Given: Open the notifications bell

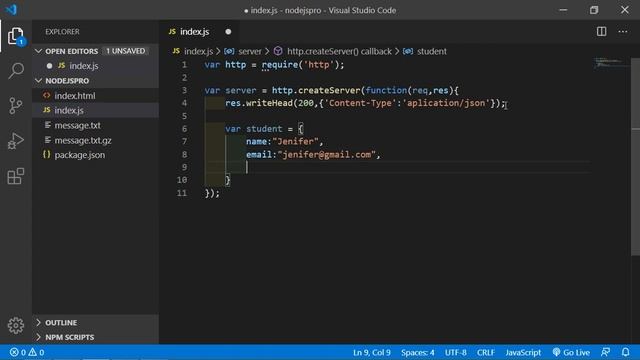Looking at the screenshot, I should [x=625, y=352].
